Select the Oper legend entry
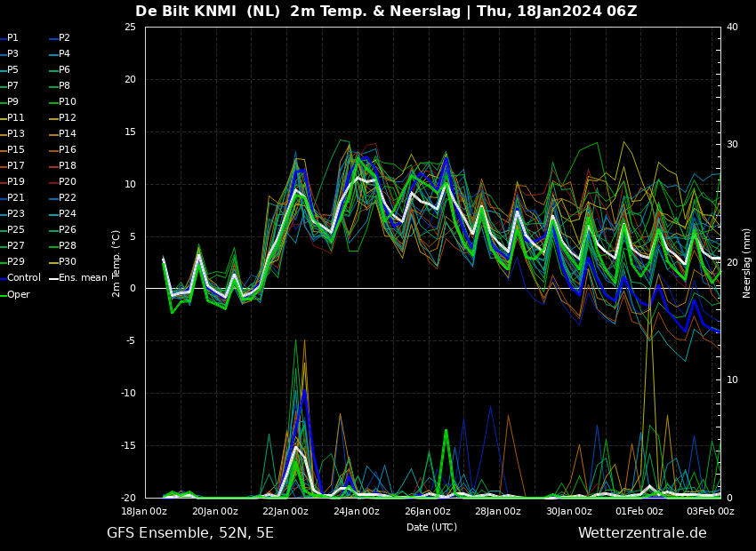The width and height of the screenshot is (756, 551). point(15,294)
